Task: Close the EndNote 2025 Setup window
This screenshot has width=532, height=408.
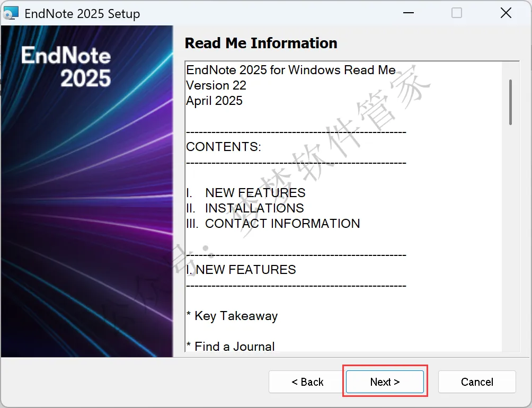Action: (506, 13)
